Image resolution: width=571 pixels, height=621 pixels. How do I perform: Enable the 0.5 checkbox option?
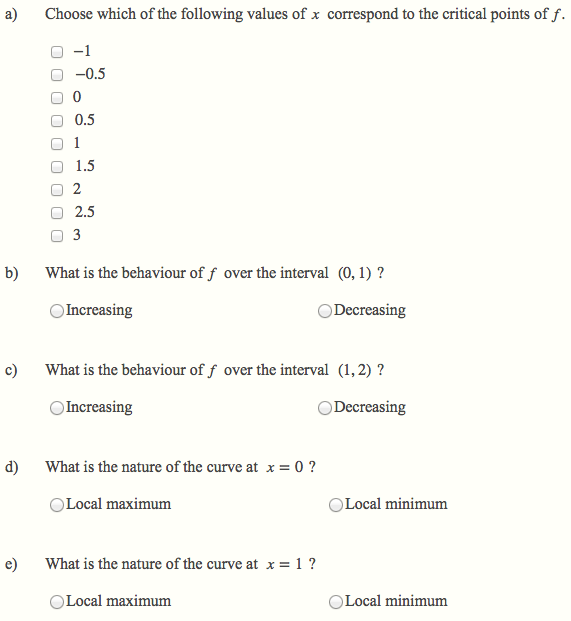(x=57, y=121)
